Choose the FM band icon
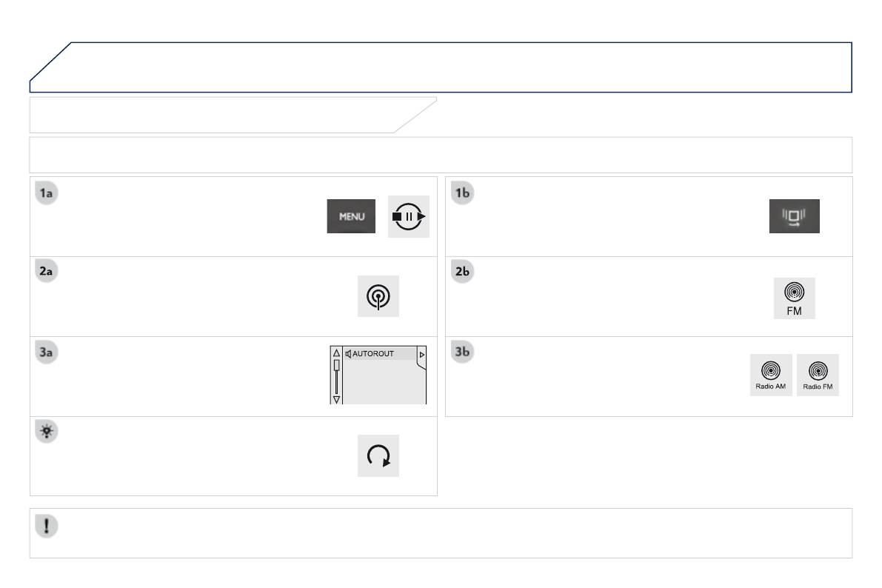The width and height of the screenshot is (882, 588). (794, 298)
